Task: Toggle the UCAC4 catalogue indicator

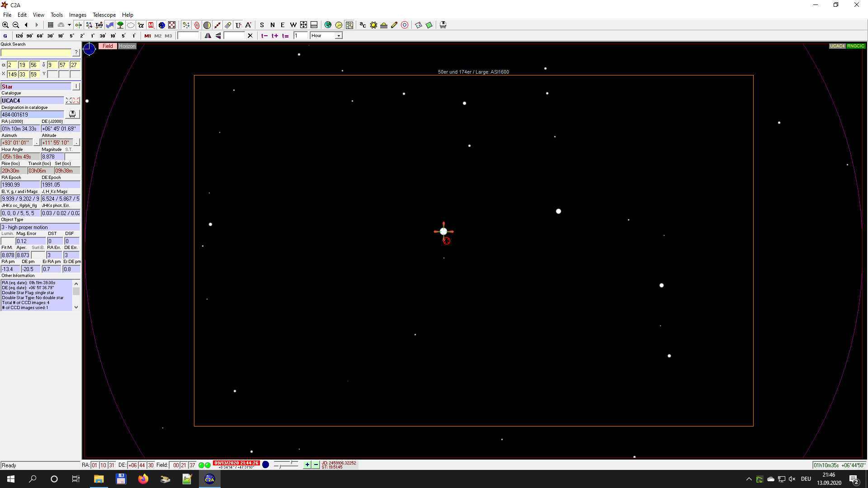Action: [x=837, y=46]
